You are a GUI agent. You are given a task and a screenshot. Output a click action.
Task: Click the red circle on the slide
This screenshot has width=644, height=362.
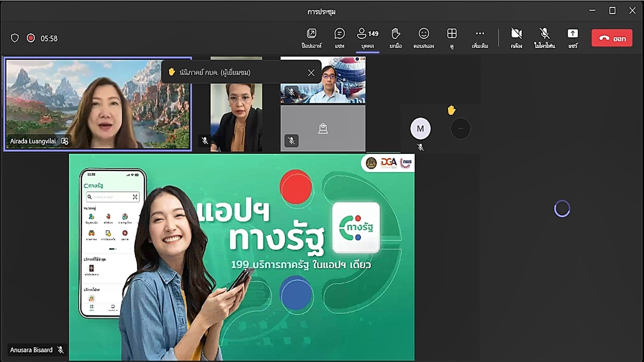(296, 187)
